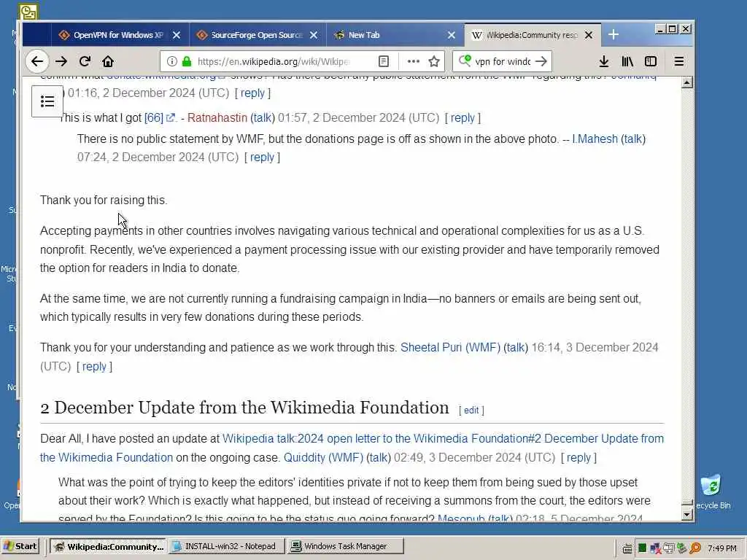Toggle reader view for this page
Viewport: 747px width, 560px height.
point(384,61)
